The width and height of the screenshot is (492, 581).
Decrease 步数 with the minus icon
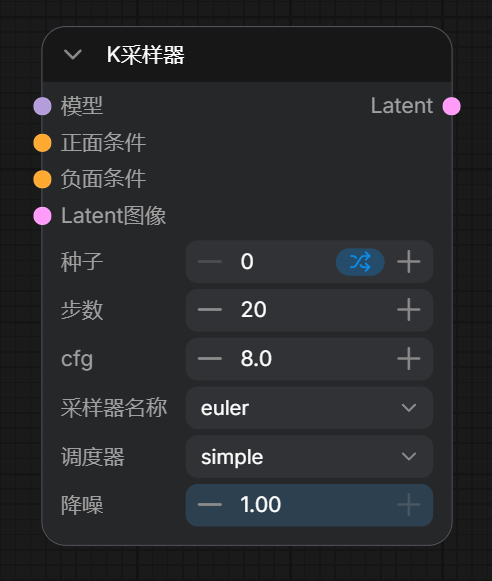click(x=210, y=310)
